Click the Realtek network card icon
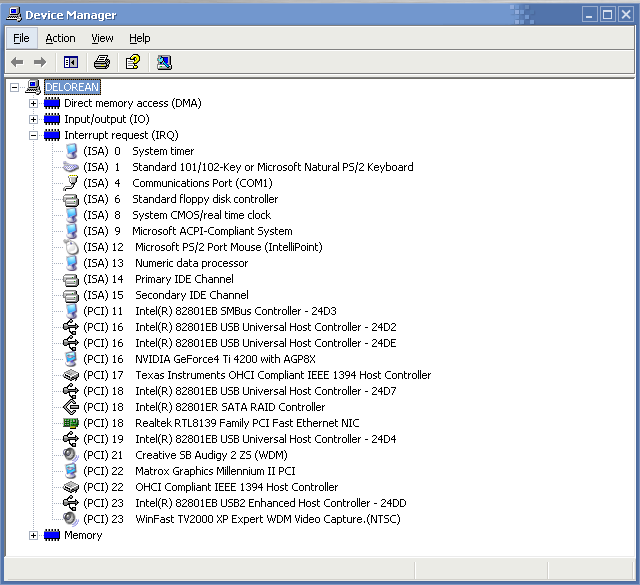 (71, 423)
